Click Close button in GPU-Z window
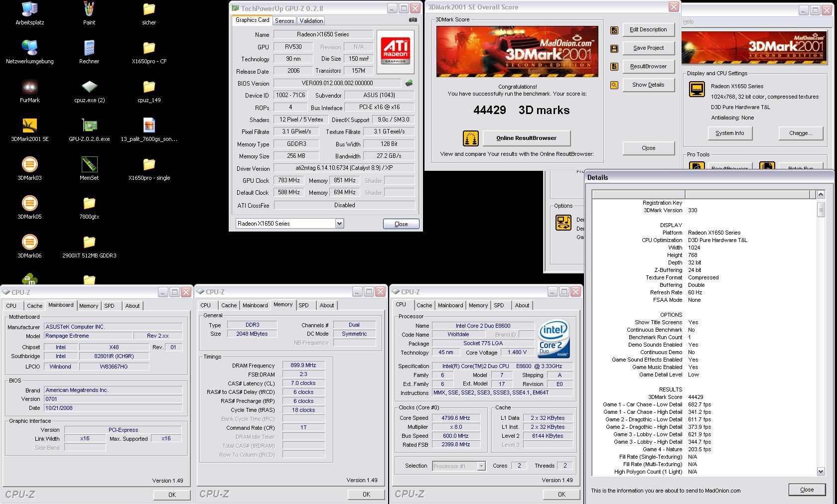The width and height of the screenshot is (837, 504). (401, 224)
